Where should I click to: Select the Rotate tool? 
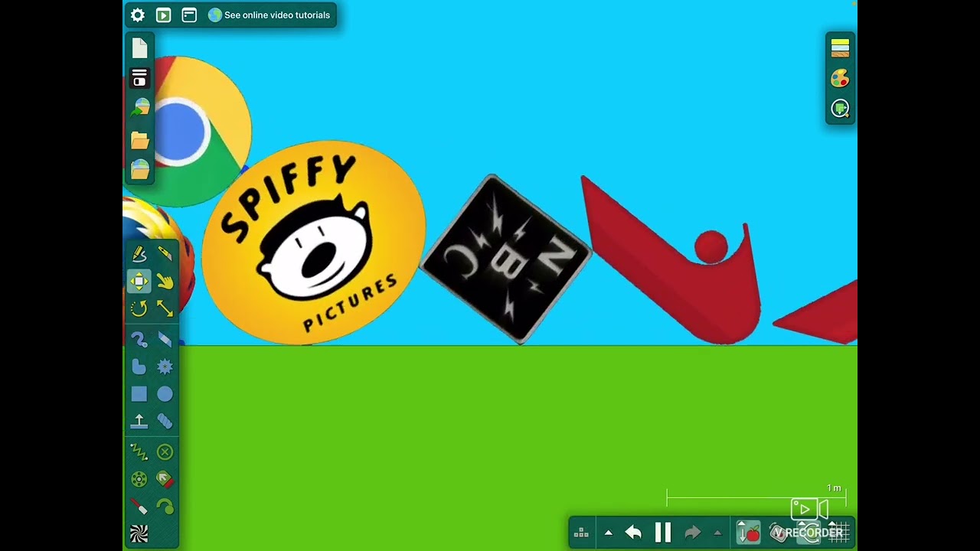(139, 308)
